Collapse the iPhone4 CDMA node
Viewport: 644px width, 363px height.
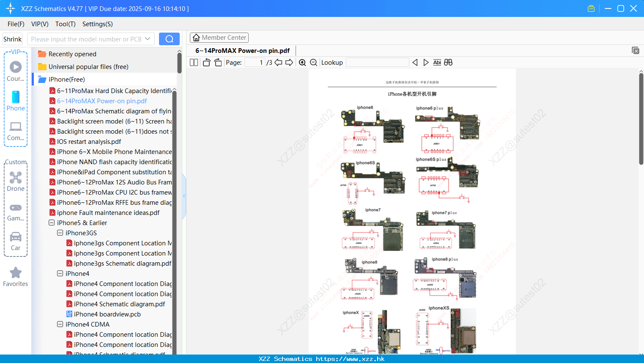coord(60,324)
